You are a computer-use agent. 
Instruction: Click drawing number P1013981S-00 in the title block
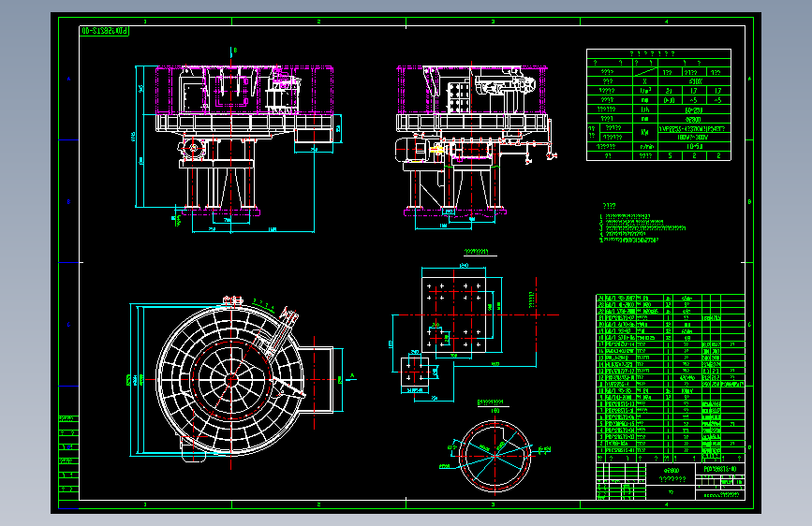720,469
